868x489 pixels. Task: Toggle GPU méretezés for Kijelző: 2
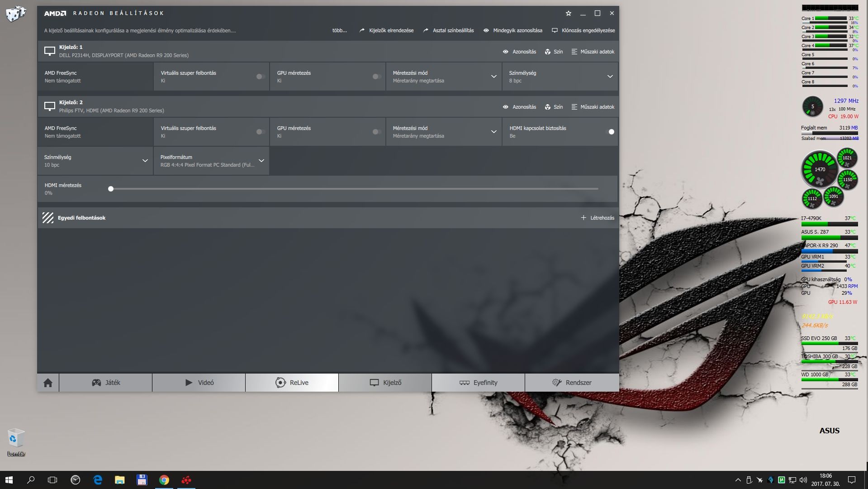(x=377, y=132)
